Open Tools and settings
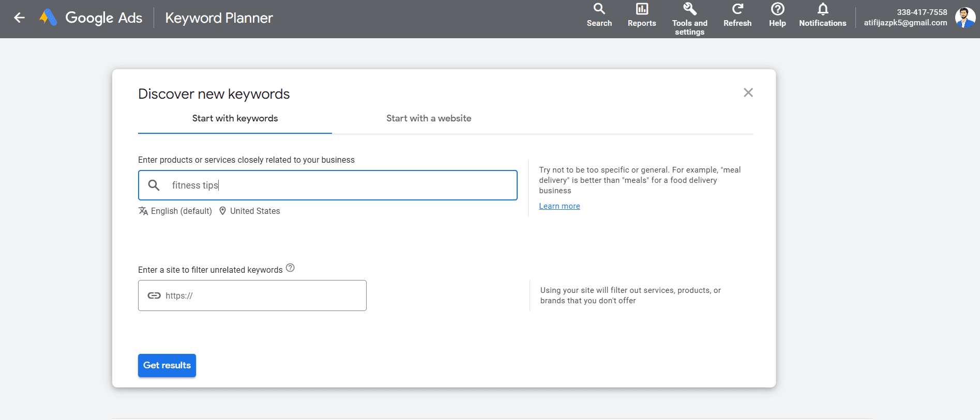The height and width of the screenshot is (420, 980). 689,19
